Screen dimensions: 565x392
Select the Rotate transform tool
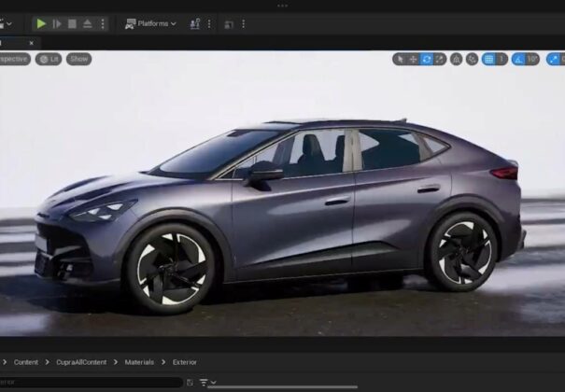(427, 59)
